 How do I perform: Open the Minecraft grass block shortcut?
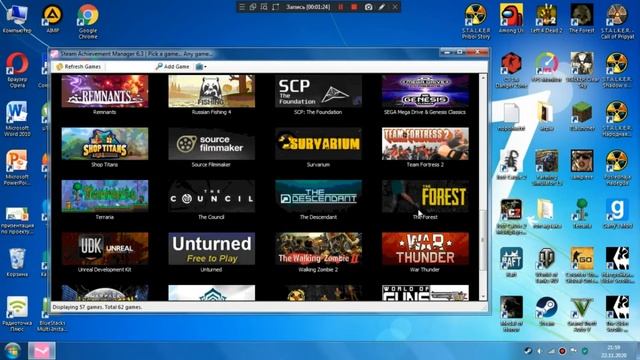(582, 116)
